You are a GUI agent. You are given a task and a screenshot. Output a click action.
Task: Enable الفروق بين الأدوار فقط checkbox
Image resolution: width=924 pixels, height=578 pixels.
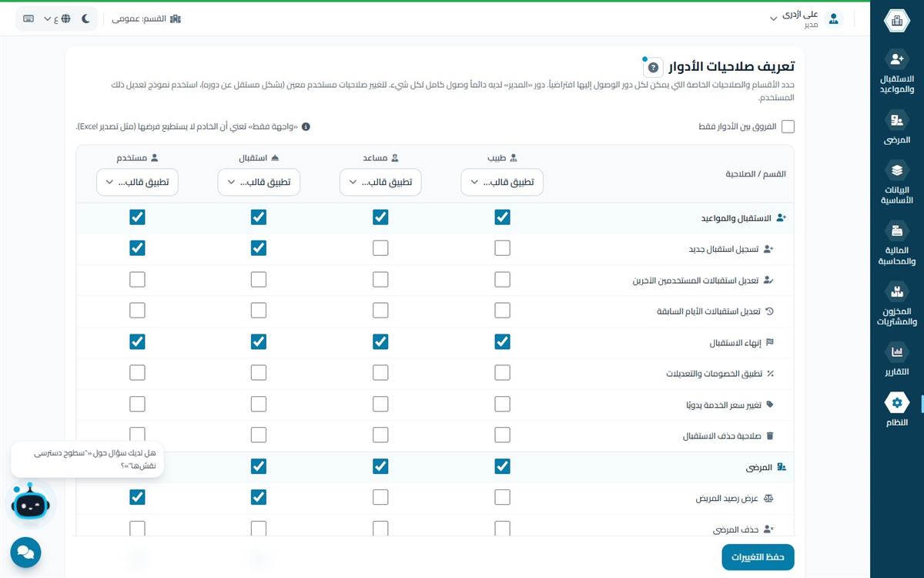(788, 126)
